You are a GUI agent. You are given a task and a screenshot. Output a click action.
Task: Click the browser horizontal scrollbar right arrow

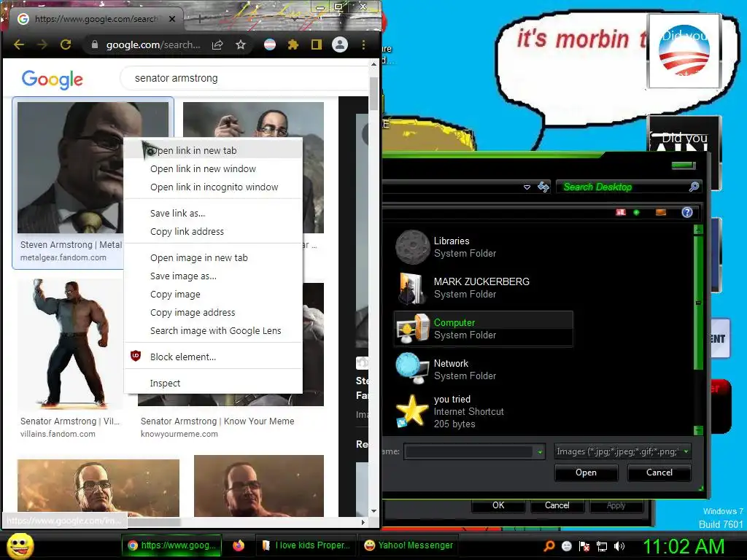point(363,522)
